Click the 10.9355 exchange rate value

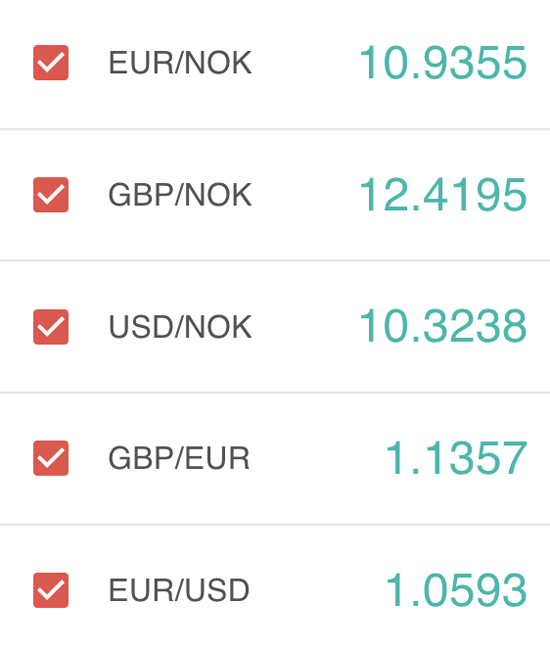(443, 63)
